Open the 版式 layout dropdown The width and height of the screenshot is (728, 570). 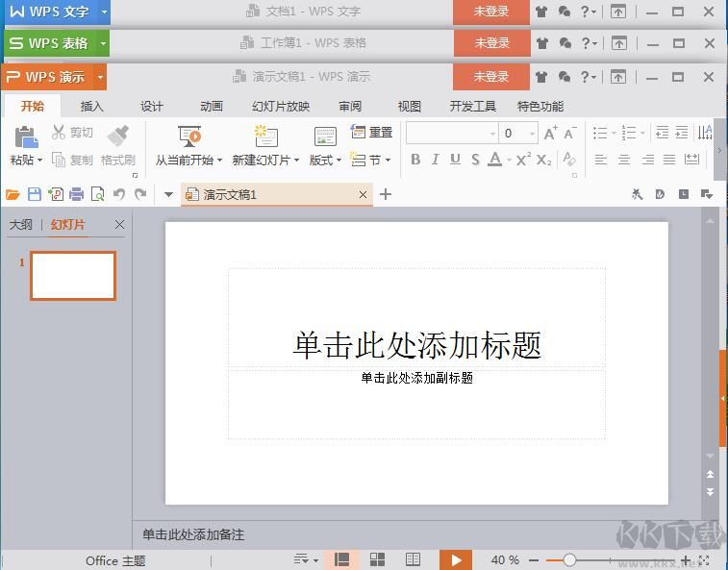pyautogui.click(x=325, y=161)
